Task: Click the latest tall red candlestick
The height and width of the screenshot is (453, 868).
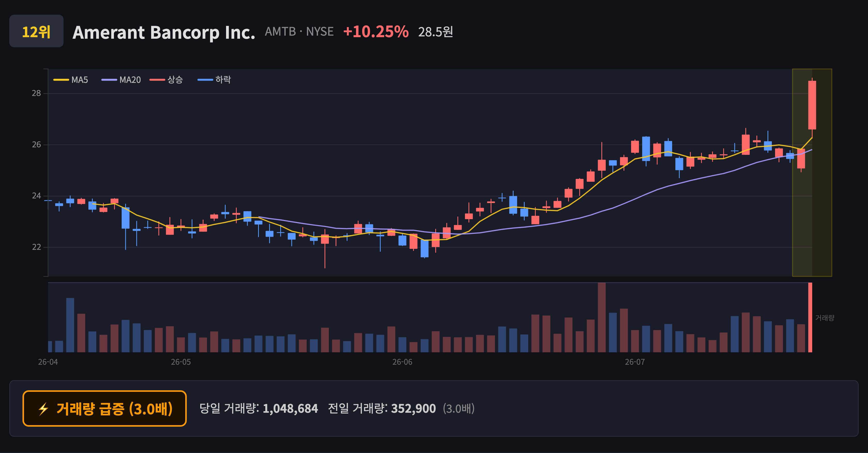Action: click(812, 105)
